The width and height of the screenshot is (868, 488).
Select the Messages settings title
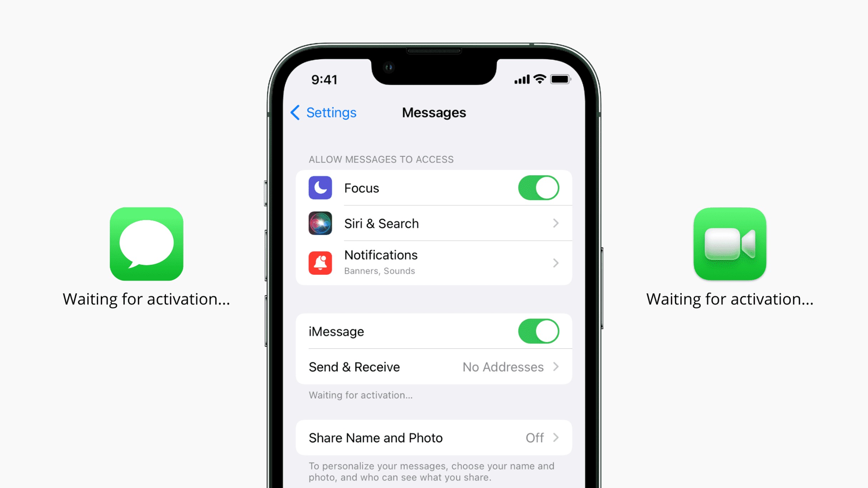(x=433, y=113)
